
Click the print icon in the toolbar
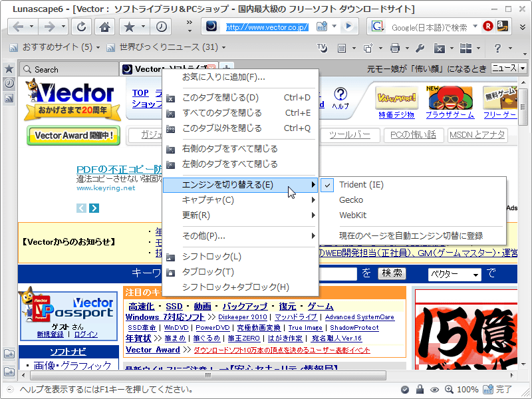pyautogui.click(x=395, y=48)
